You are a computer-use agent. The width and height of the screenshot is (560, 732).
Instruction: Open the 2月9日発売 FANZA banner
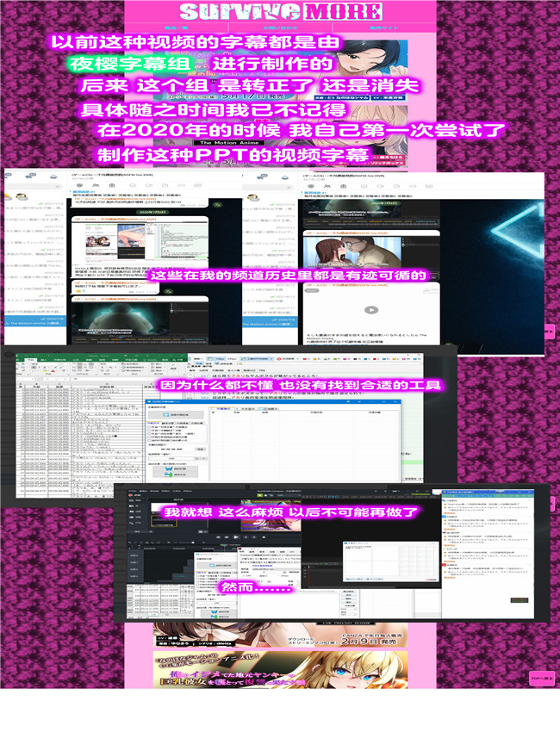tap(280, 639)
